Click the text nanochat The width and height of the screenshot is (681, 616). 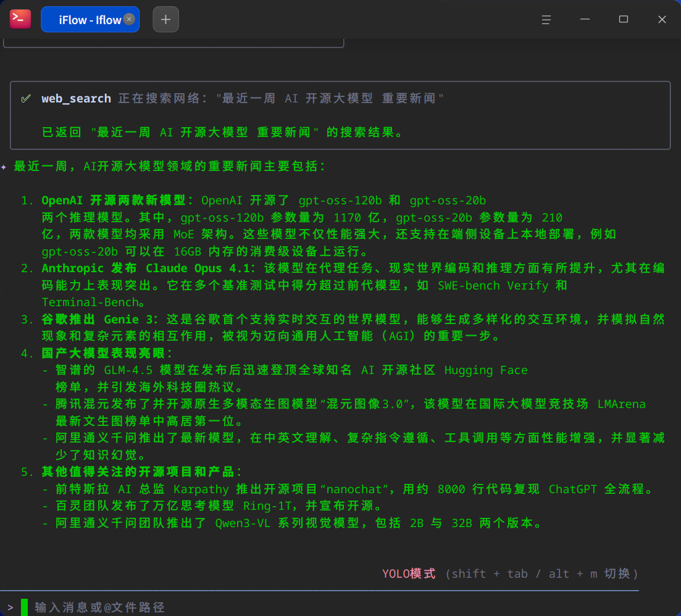point(354,489)
